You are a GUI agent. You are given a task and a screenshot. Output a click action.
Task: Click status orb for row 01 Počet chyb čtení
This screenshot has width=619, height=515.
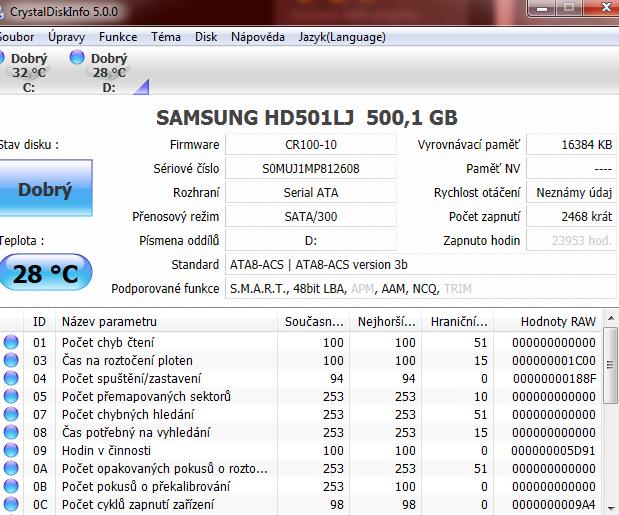(x=11, y=342)
